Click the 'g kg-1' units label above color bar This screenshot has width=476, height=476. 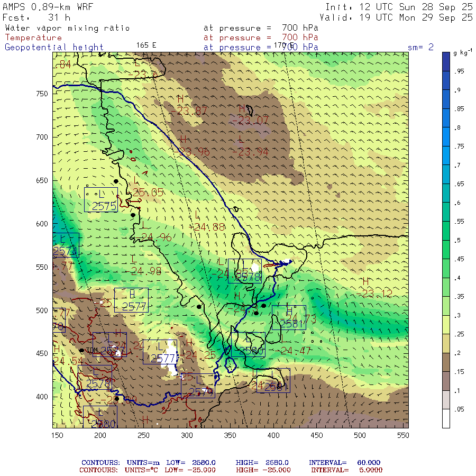[x=463, y=52]
